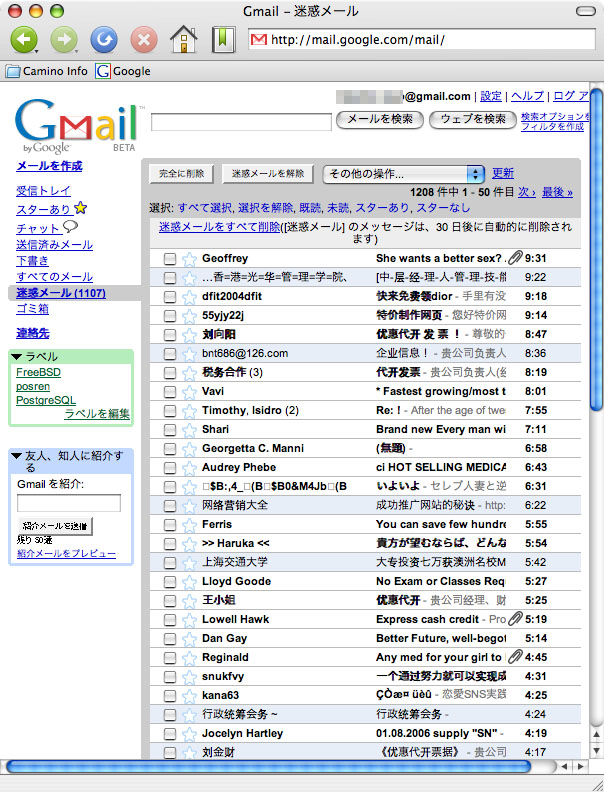The height and width of the screenshot is (792, 604).
Task: Star the Dan Gay message
Action: (x=189, y=639)
